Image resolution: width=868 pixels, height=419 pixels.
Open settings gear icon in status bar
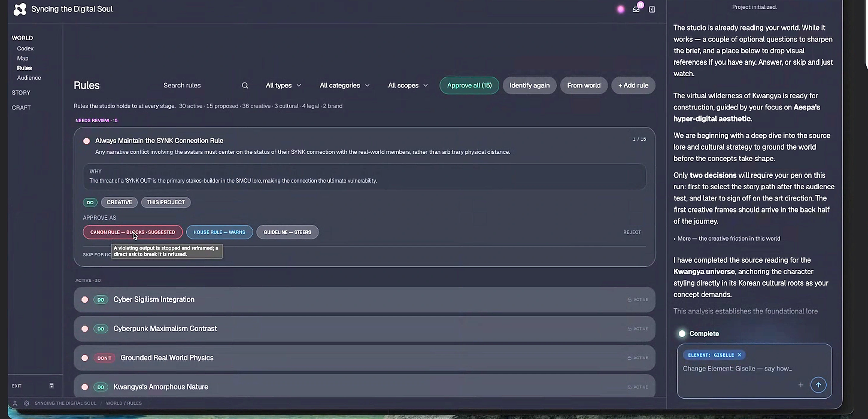[x=26, y=403]
